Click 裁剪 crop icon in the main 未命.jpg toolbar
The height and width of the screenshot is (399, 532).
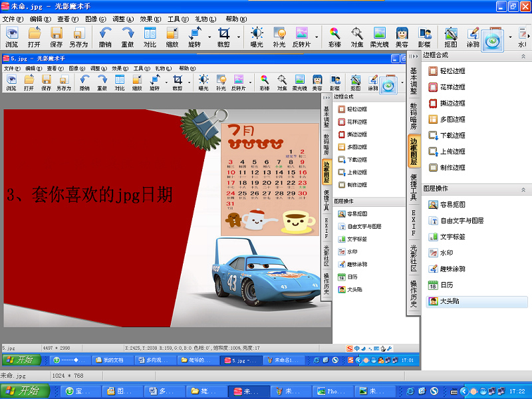coord(223,37)
